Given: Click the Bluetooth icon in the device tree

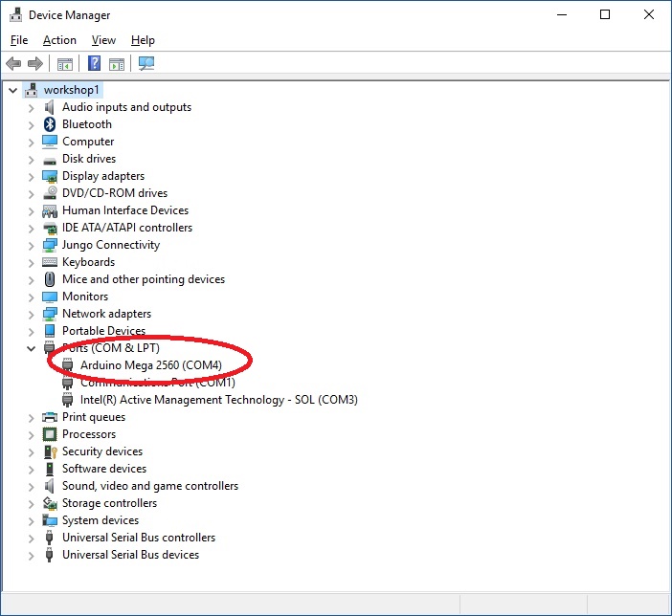Looking at the screenshot, I should point(50,124).
